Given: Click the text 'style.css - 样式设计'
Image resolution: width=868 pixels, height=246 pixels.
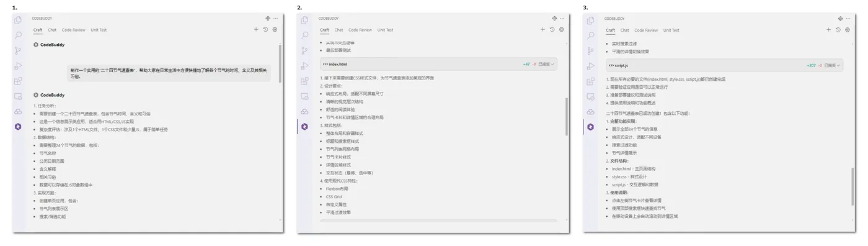Looking at the screenshot, I should point(629,177).
